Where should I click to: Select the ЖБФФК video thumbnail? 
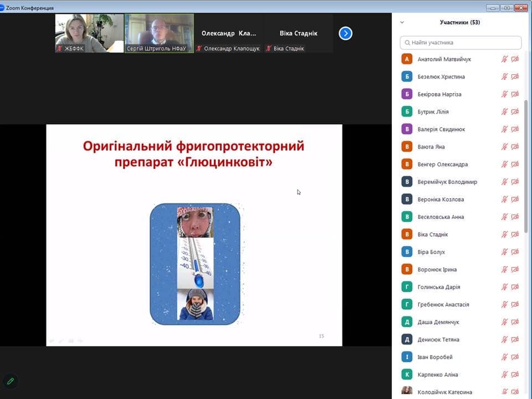coord(90,33)
